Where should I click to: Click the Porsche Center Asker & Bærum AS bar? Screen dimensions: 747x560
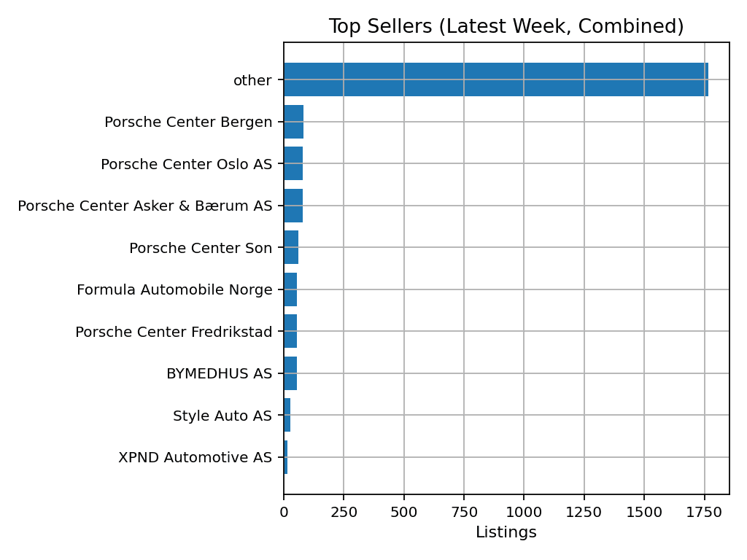(293, 206)
